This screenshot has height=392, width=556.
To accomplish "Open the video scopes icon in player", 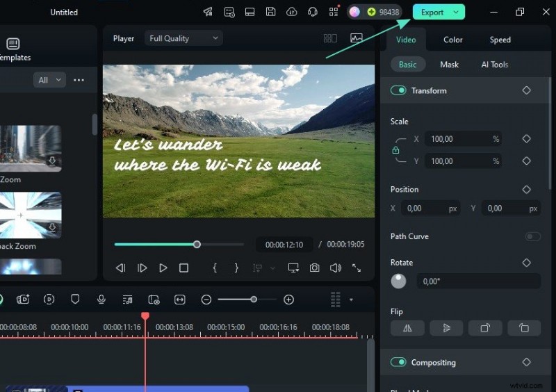I will pyautogui.click(x=357, y=38).
